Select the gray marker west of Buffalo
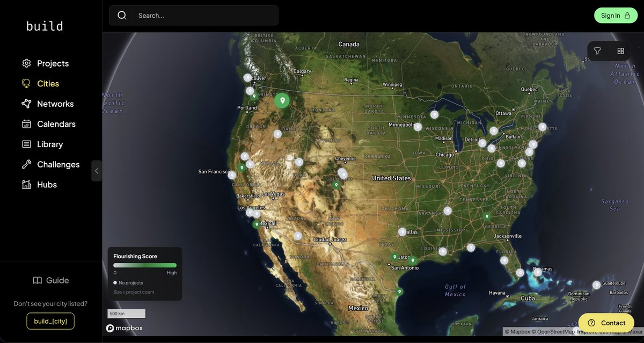 pos(494,130)
